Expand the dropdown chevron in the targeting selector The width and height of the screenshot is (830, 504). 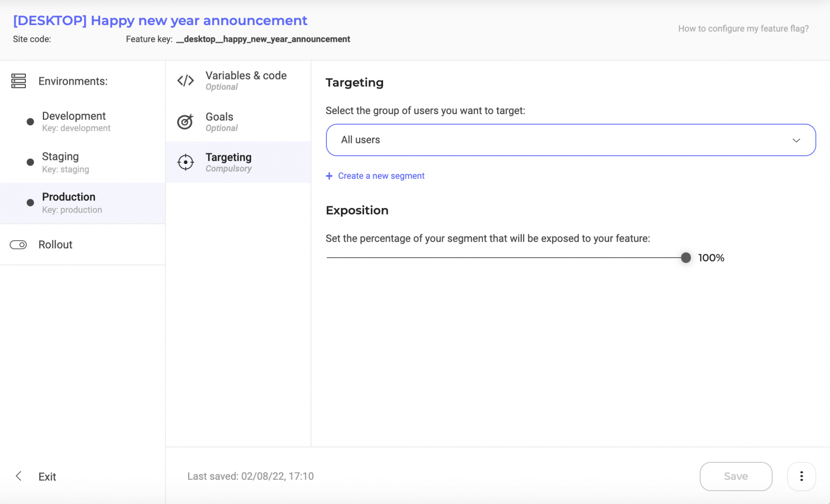[796, 140]
